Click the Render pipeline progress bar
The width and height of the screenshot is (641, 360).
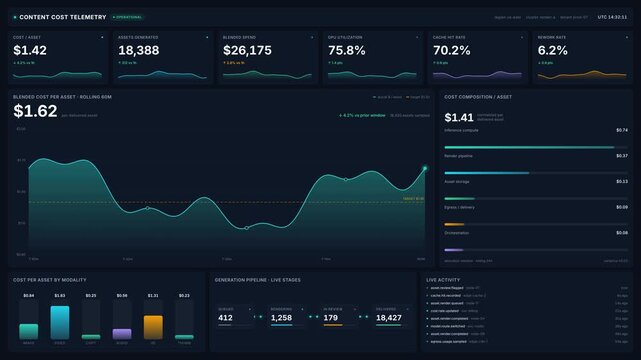click(x=536, y=173)
